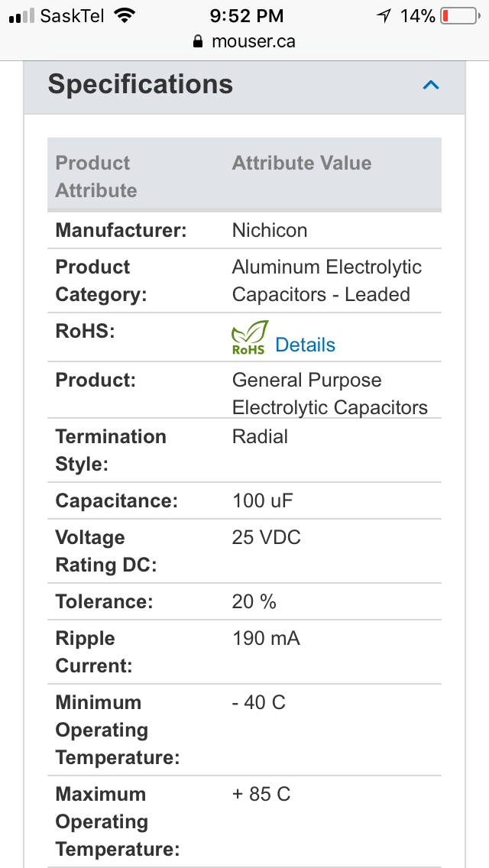
Task: Click the Aluminum Electrolytic Capacitors category text
Action: (327, 280)
